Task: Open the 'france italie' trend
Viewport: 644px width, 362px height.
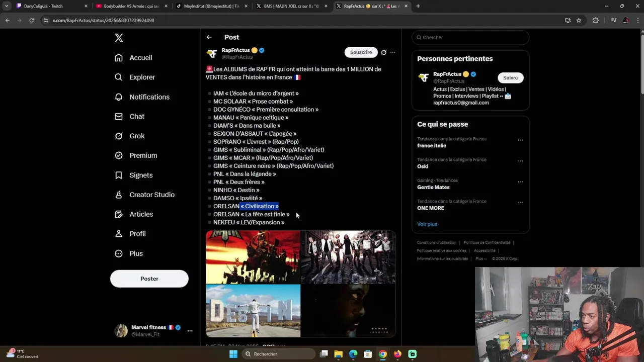Action: point(432,146)
